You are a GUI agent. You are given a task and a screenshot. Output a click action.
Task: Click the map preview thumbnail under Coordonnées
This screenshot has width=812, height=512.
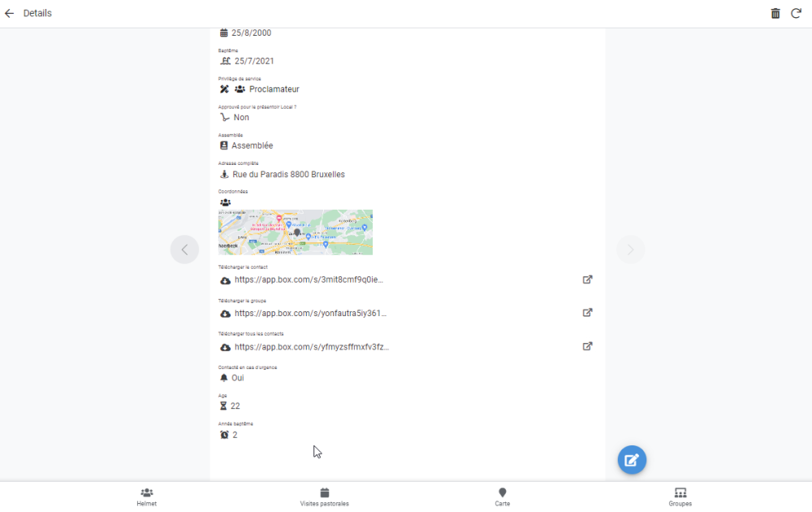click(295, 232)
